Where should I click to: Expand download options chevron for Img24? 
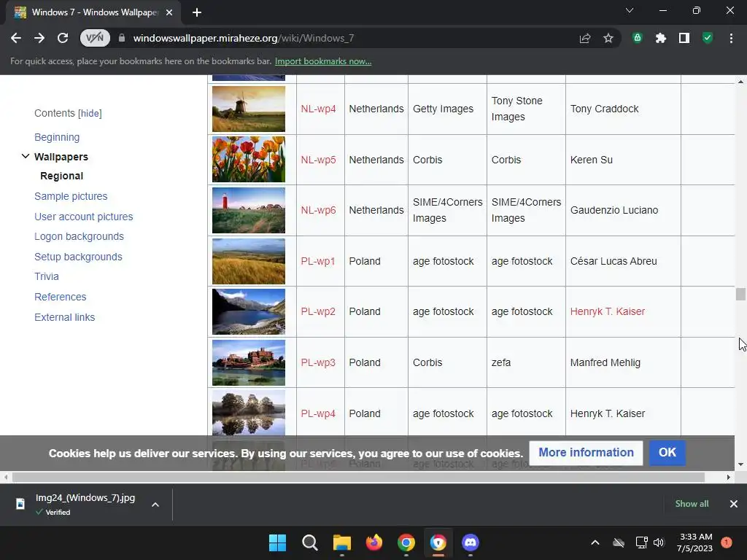155,505
